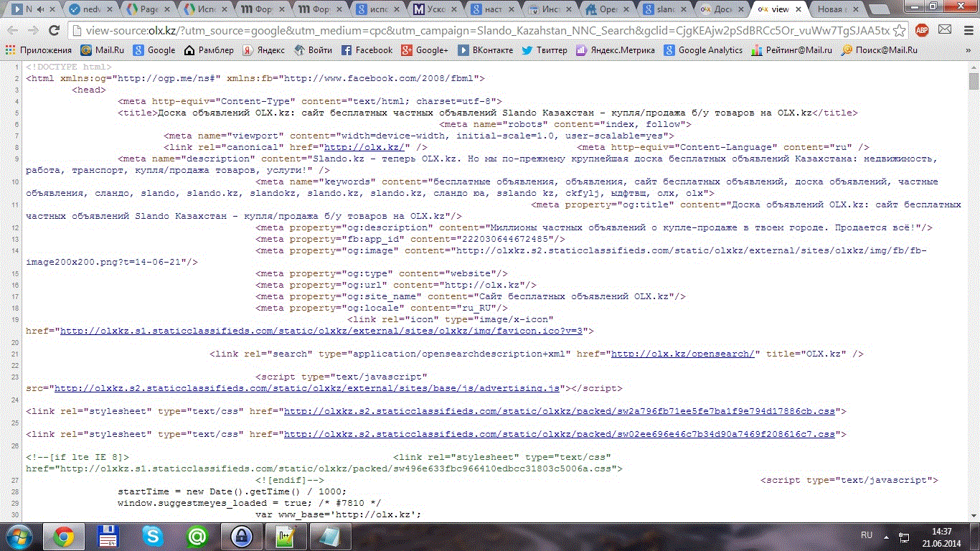
Task: Open the Facebook bookmark
Action: click(x=367, y=50)
